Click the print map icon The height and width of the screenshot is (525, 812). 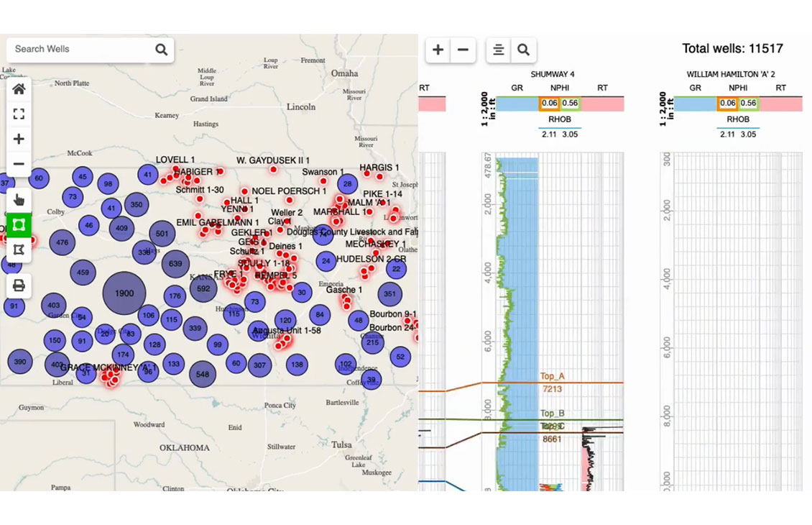point(19,286)
